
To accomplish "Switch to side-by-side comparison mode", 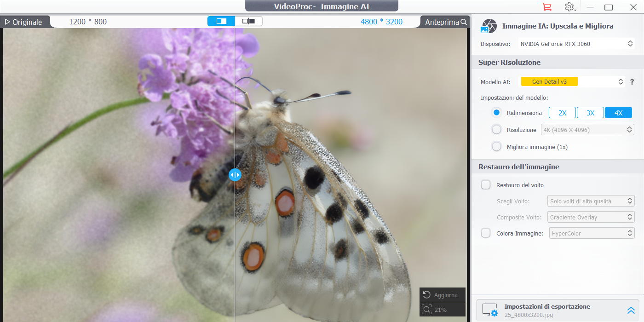I will click(x=248, y=21).
